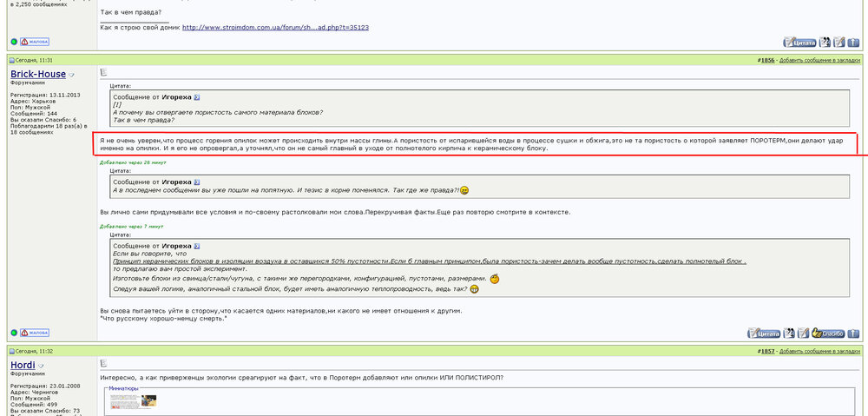Click quick reply pencil icon in post #1856
Image resolution: width=868 pixels, height=416 pixels.
click(804, 333)
